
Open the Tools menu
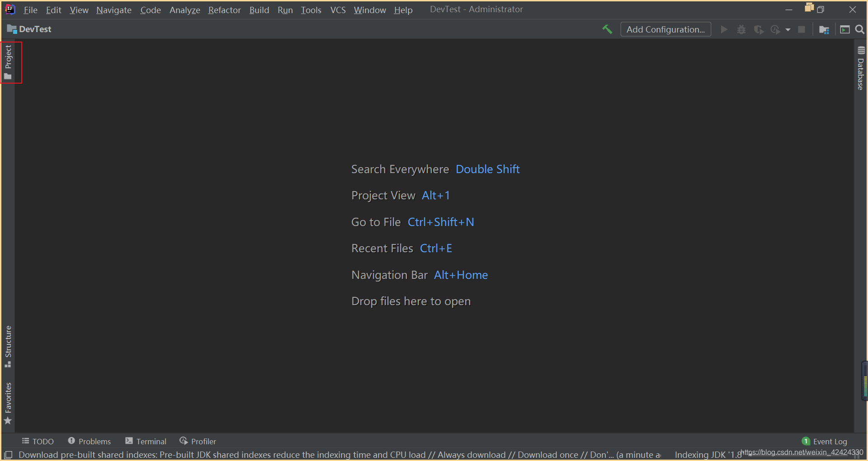(311, 10)
